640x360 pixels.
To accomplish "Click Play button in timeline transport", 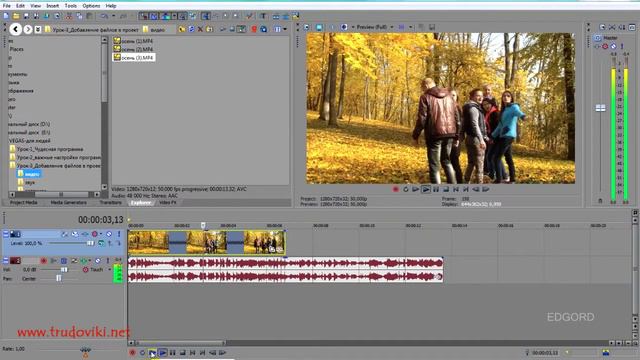I will pos(162,353).
